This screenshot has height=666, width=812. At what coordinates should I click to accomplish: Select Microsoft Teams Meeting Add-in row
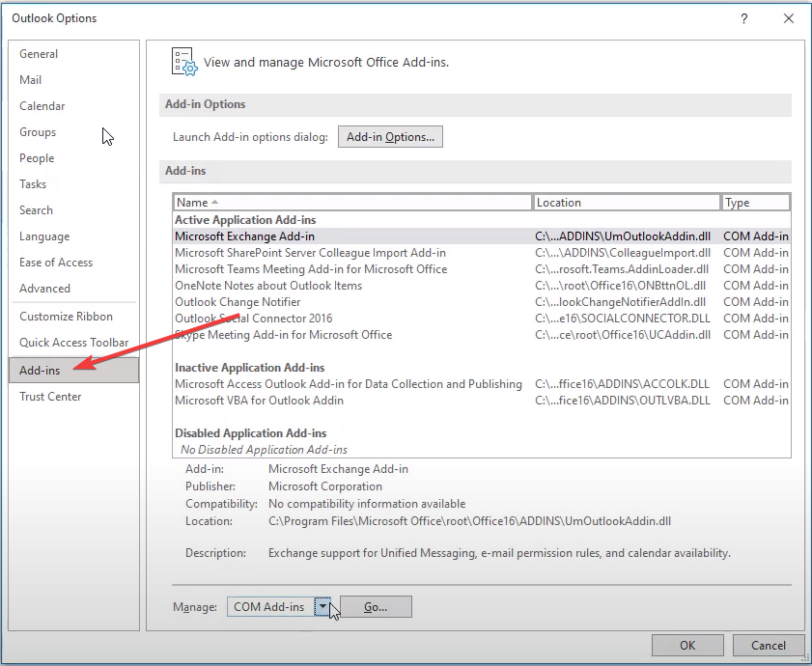482,269
